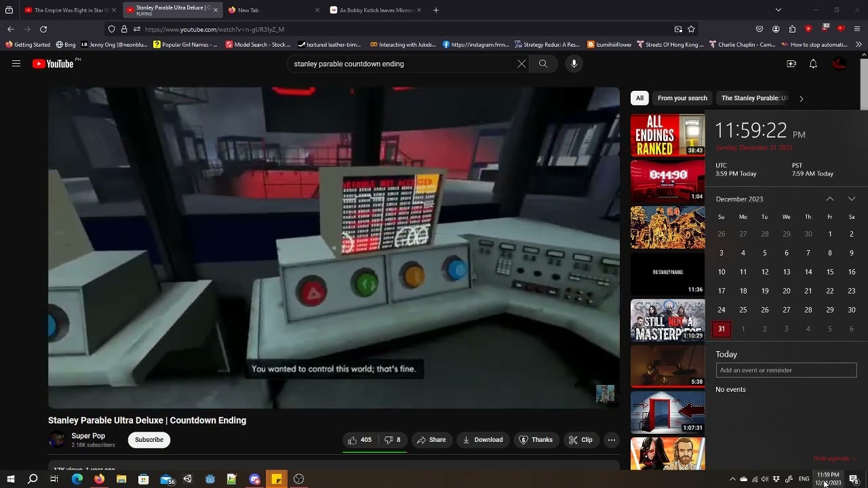Screen dimensions: 868x488
Task: Go to next month in calendar
Action: tap(852, 199)
